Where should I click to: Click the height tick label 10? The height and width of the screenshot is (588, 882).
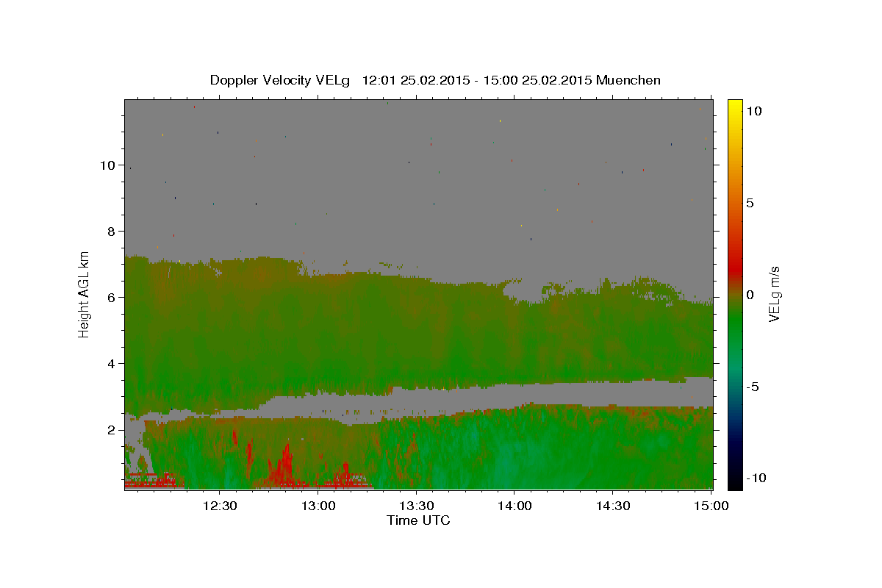(x=107, y=165)
